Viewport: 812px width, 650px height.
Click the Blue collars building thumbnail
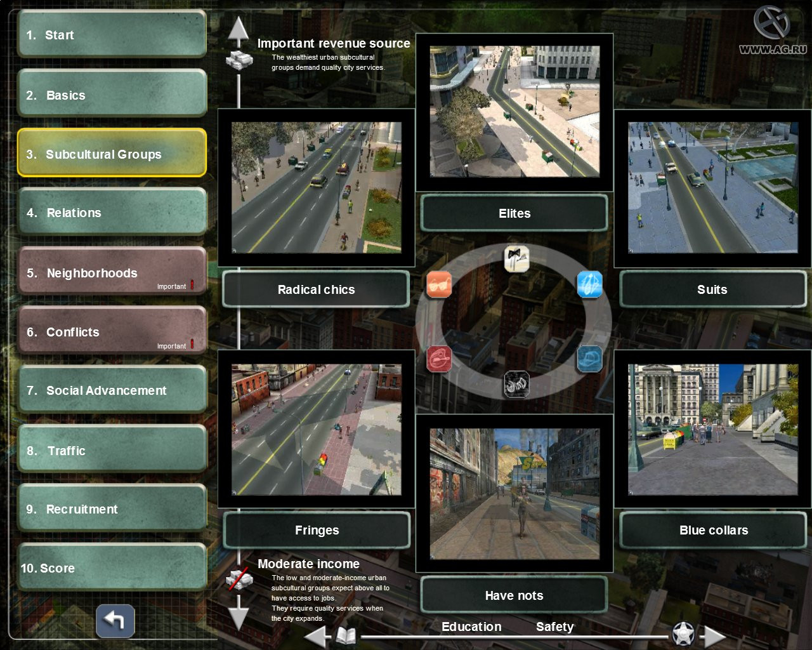click(x=713, y=430)
